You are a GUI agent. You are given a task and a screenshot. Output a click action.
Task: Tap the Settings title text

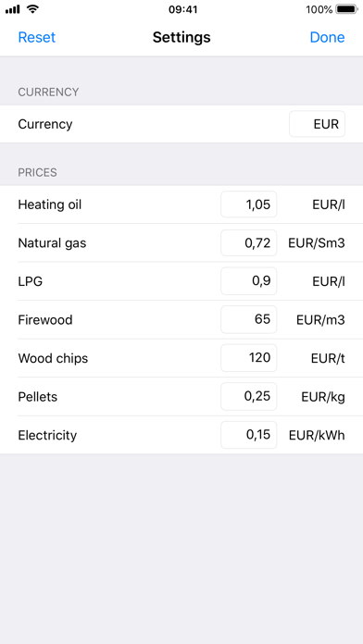click(x=181, y=37)
